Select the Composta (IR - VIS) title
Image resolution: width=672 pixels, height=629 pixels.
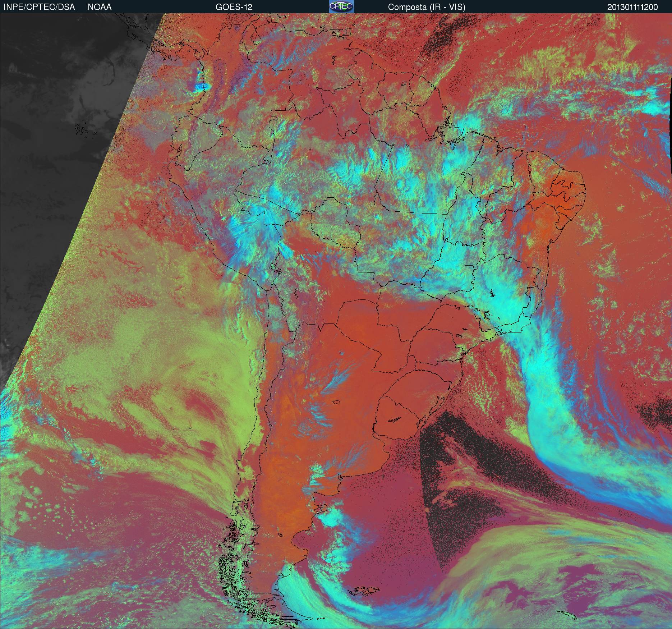427,7
